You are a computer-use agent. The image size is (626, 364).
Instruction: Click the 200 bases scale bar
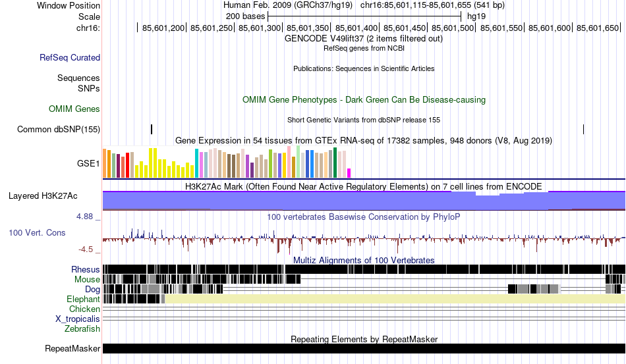click(364, 16)
